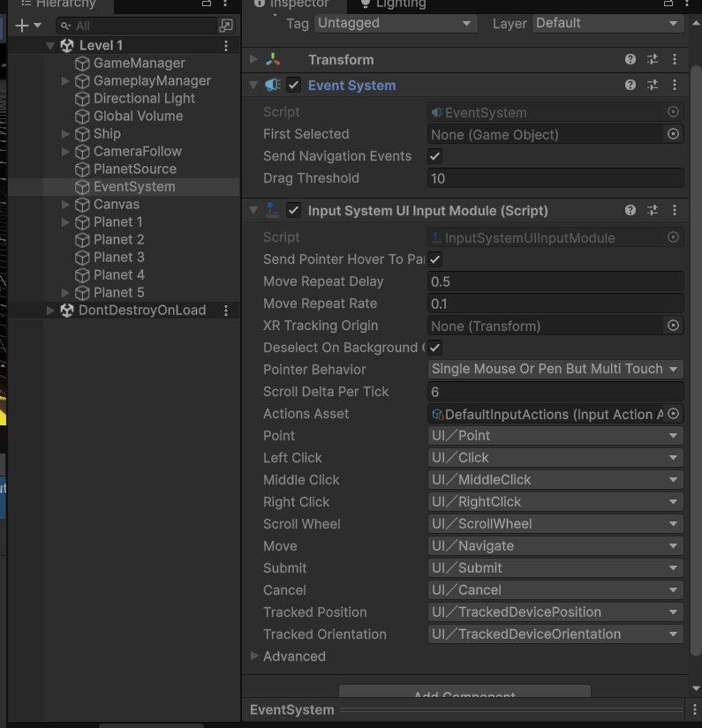This screenshot has height=728, width=702.
Task: Open Input System UI Input Module kebab menu
Action: [675, 211]
